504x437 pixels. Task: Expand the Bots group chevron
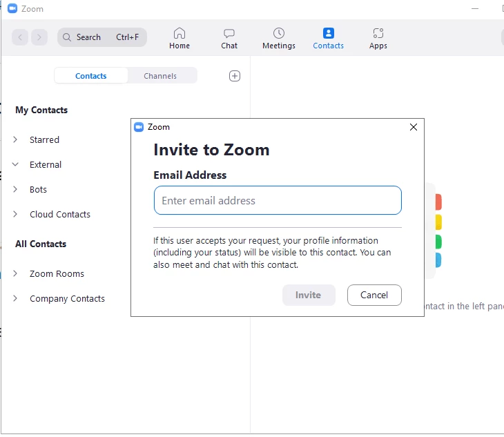tap(15, 189)
